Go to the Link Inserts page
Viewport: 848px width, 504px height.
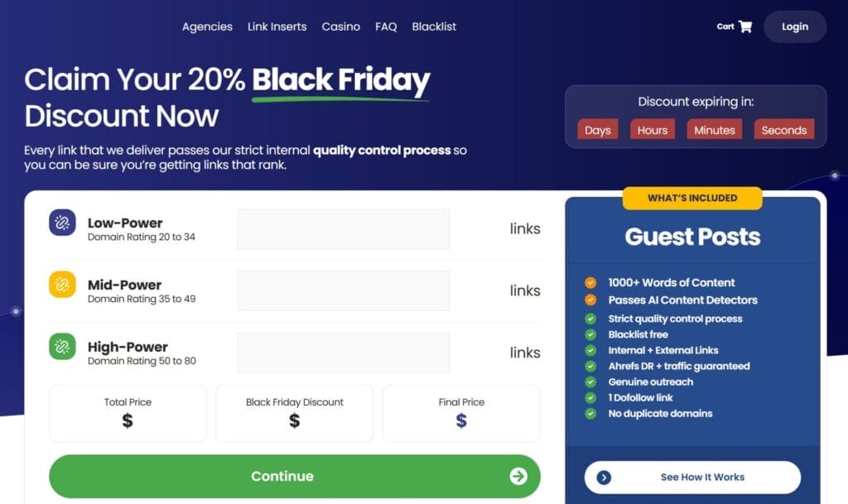tap(277, 26)
